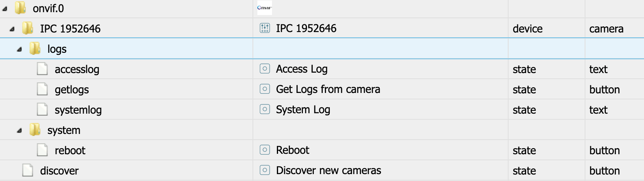
Task: Click the onvif.0 folder icon
Action: [x=20, y=8]
